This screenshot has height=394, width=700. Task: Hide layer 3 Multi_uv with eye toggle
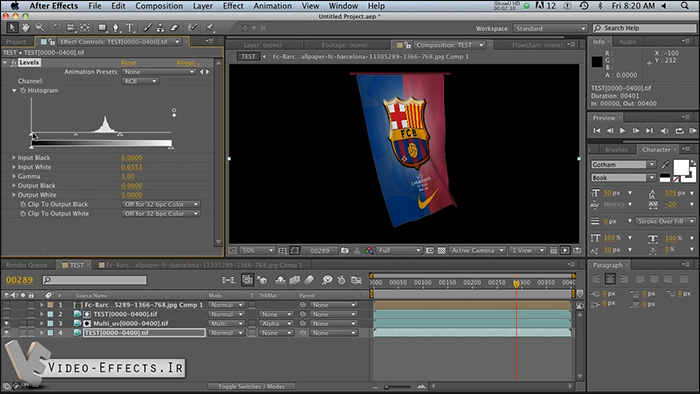[7, 323]
